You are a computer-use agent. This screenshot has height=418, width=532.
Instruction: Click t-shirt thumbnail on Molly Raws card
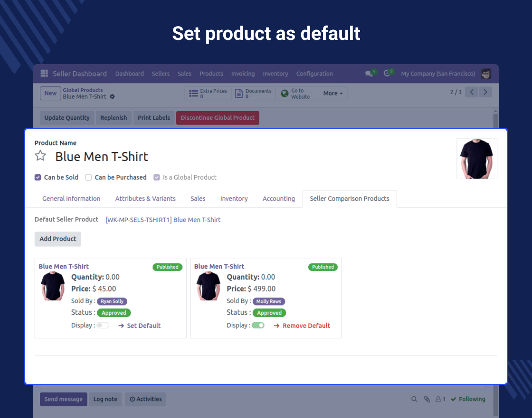208,286
